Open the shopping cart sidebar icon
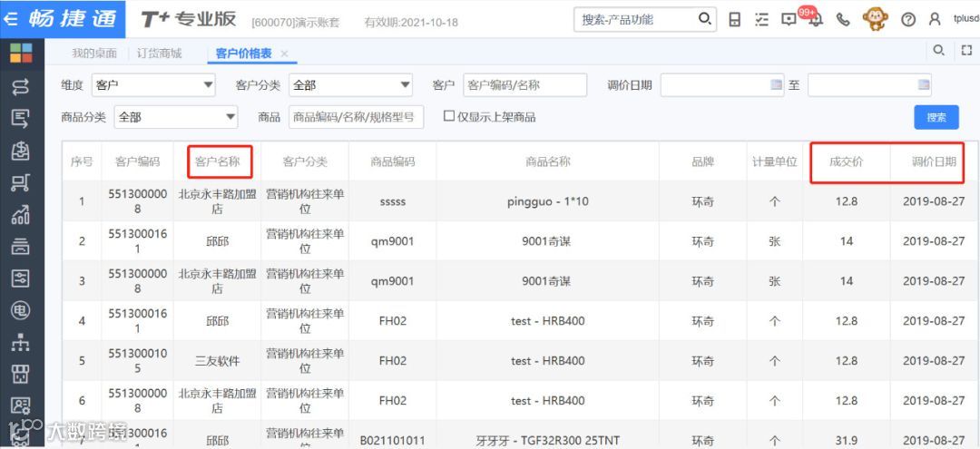 pos(21,183)
